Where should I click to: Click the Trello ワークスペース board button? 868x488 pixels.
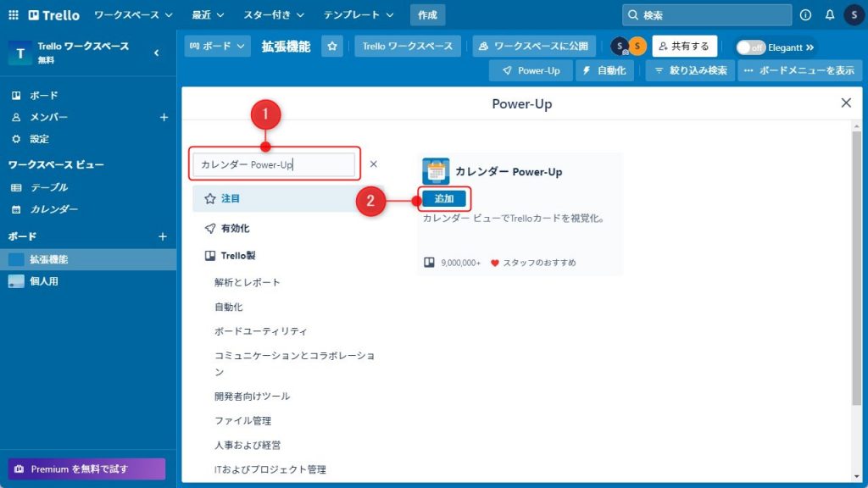coord(408,47)
